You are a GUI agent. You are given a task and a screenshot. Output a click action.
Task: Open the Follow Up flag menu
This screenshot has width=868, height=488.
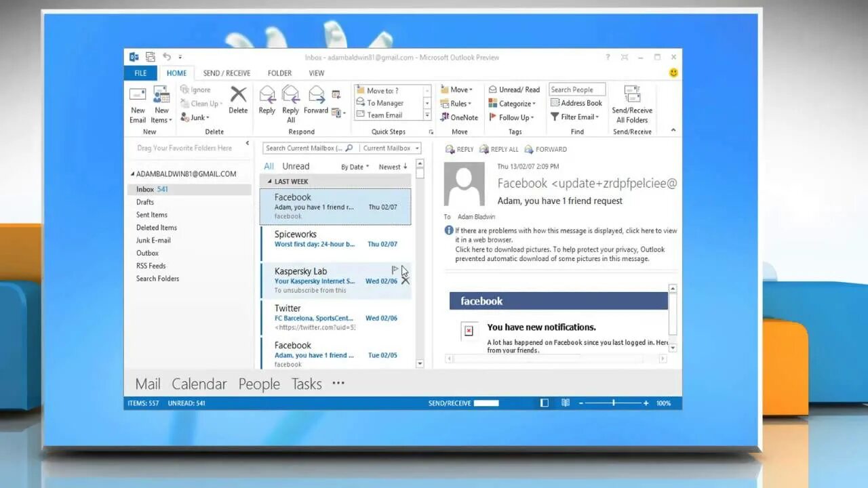(511, 117)
